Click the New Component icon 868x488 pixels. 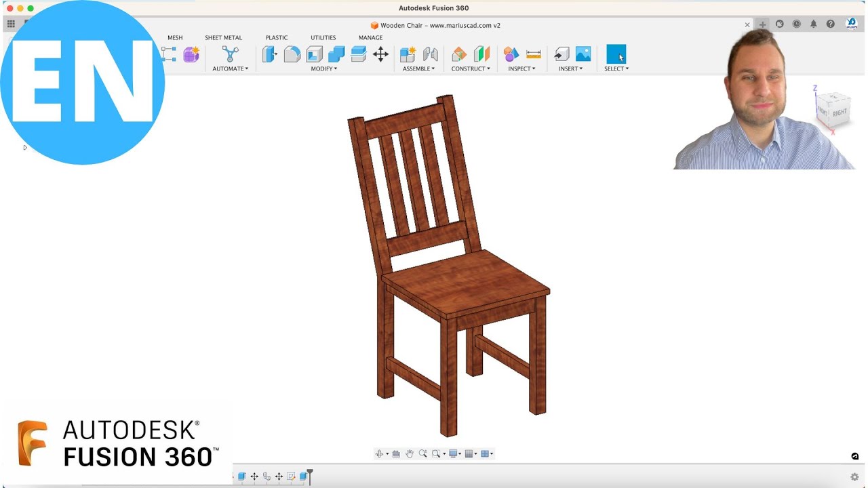pyautogui.click(x=408, y=54)
